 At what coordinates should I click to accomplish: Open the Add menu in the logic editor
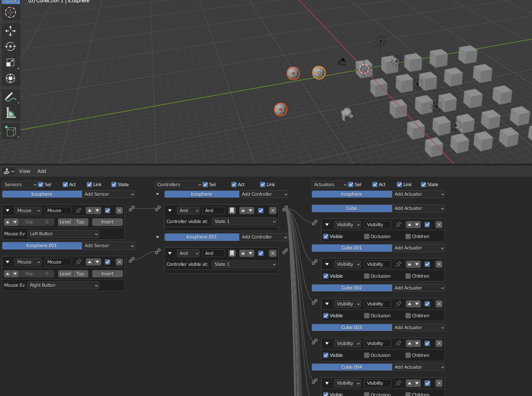(41, 171)
